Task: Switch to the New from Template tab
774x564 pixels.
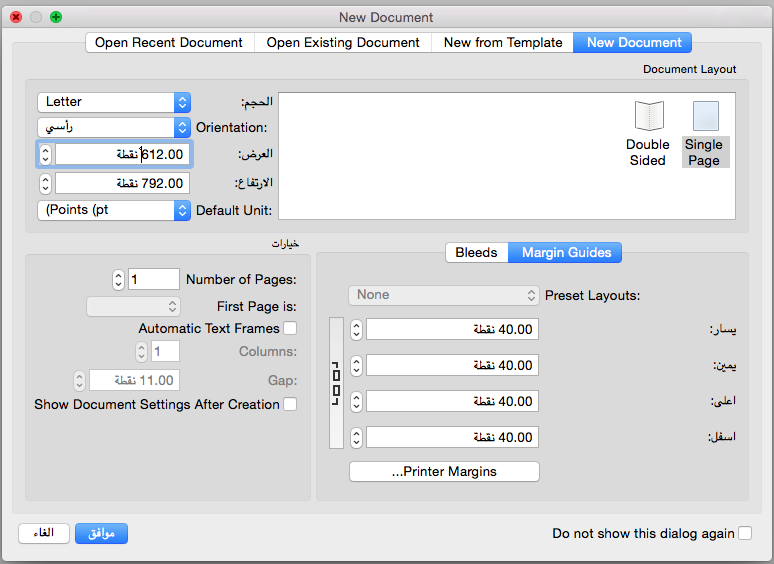Action: coord(502,42)
